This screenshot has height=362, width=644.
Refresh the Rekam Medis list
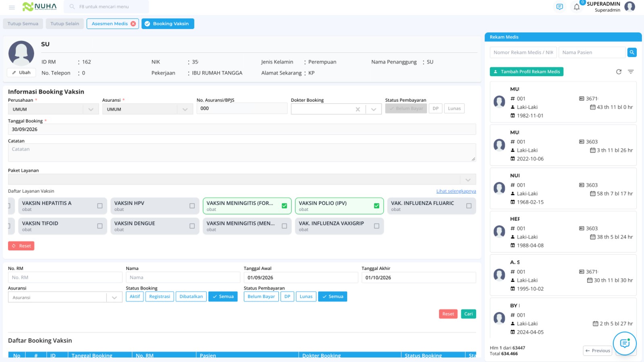pos(619,72)
